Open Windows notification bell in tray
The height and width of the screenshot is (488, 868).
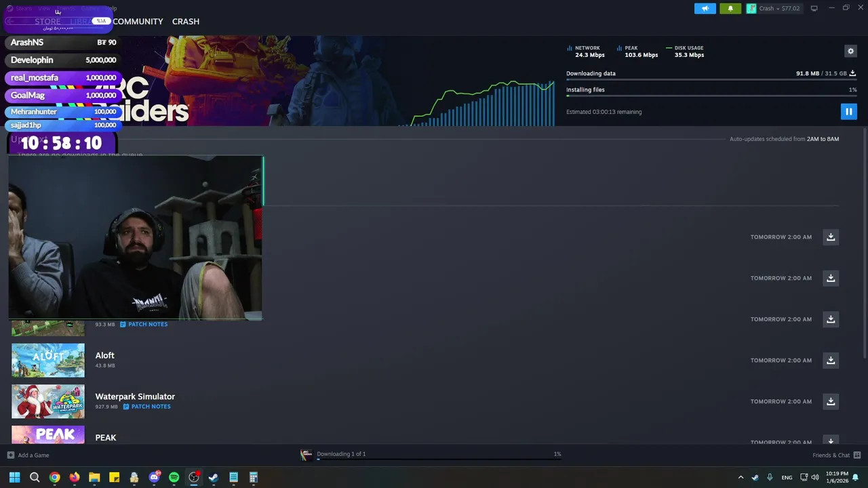click(x=855, y=478)
